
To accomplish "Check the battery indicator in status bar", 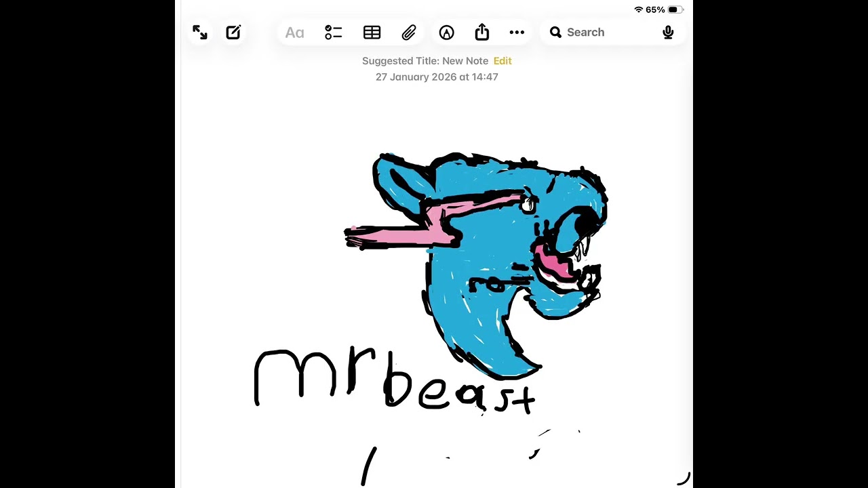I will coord(675,9).
